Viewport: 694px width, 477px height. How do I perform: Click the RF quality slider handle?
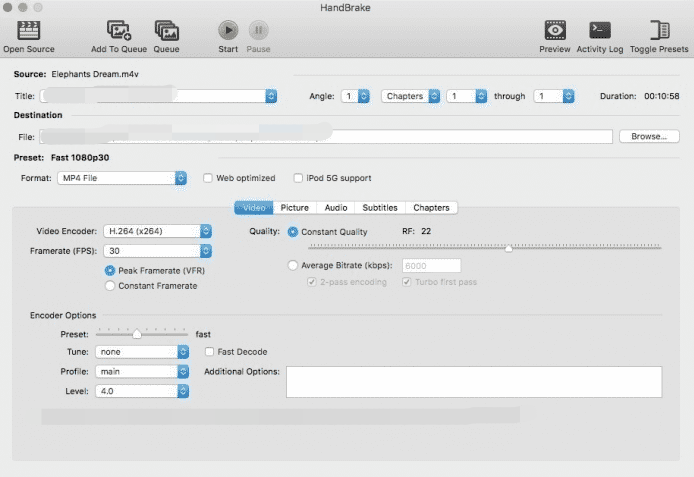(509, 248)
